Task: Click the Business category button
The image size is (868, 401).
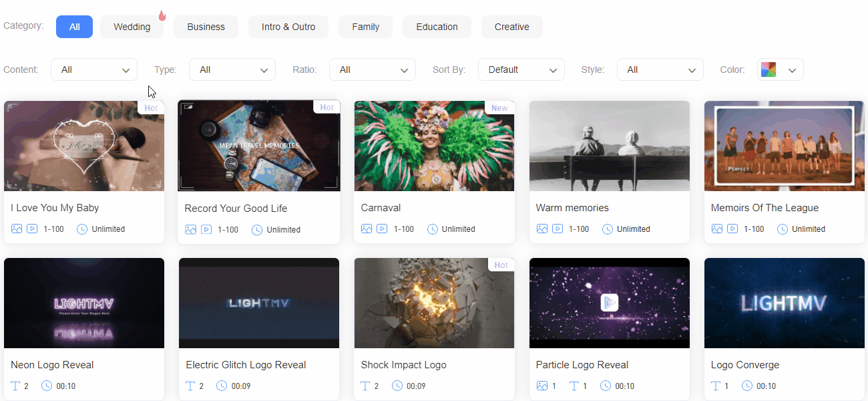Action: [206, 27]
